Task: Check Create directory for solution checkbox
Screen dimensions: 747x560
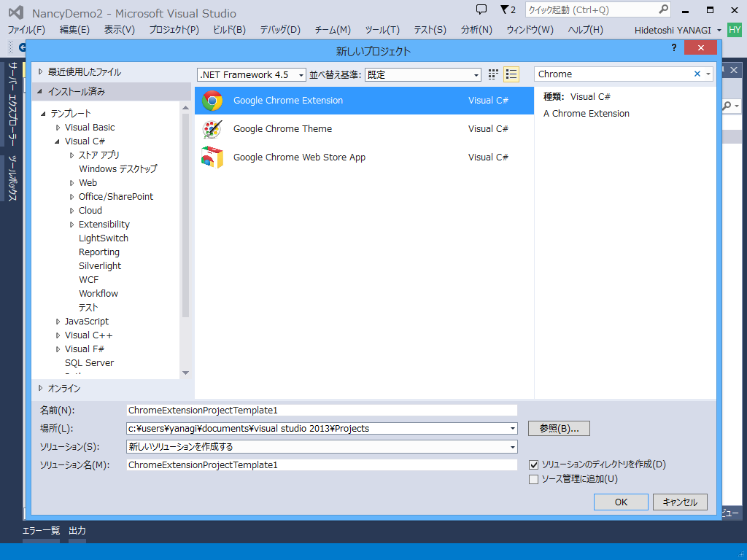Action: tap(533, 464)
